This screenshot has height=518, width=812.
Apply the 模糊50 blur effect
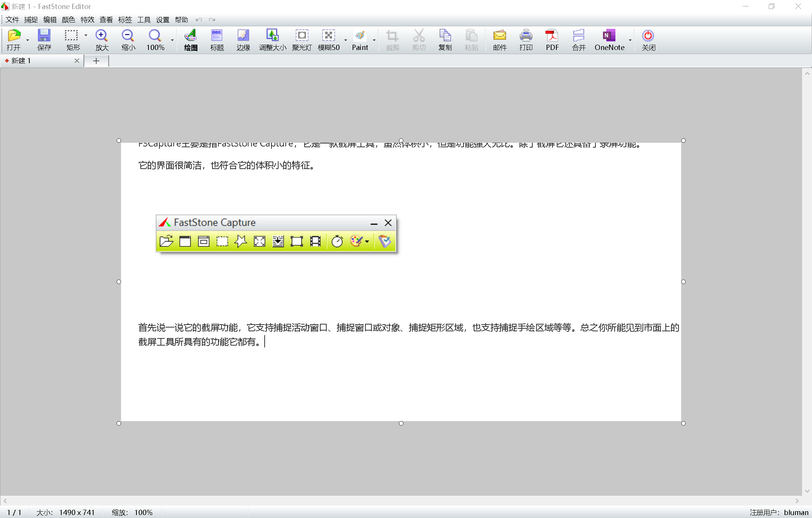pyautogui.click(x=328, y=39)
